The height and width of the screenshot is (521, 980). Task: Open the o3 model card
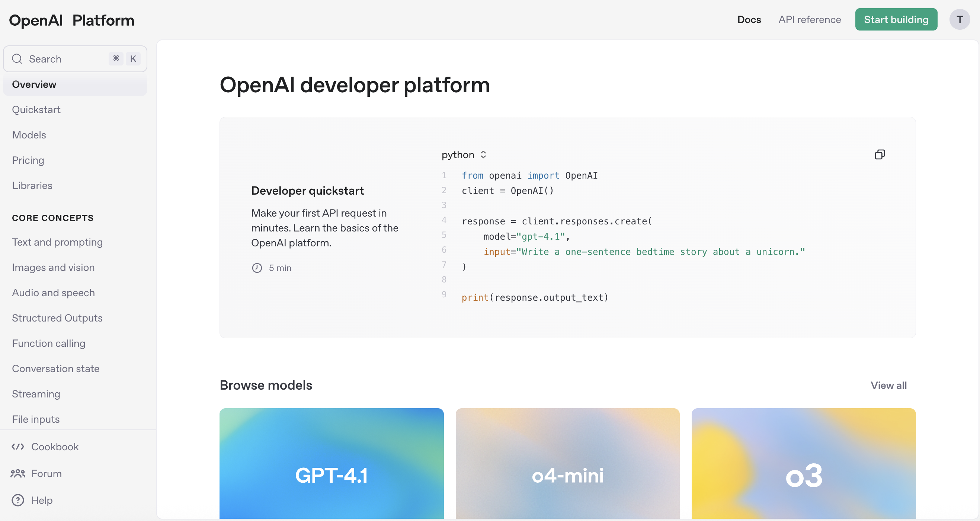tap(804, 464)
